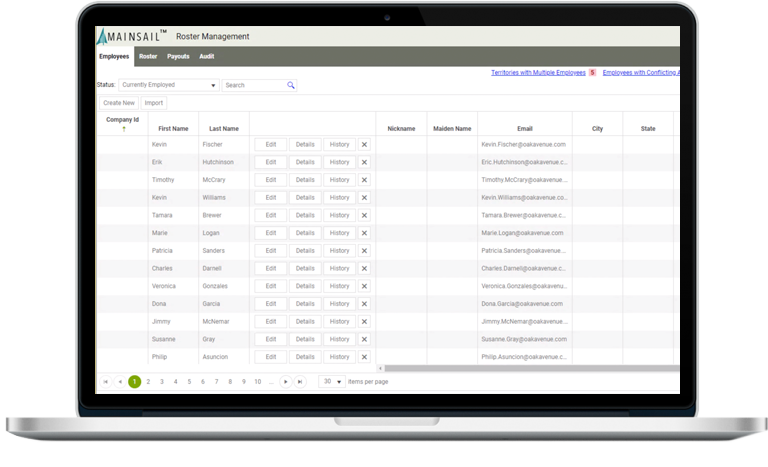Open Territories with Multiple Employees link
Screen dimensions: 768x467
click(538, 73)
